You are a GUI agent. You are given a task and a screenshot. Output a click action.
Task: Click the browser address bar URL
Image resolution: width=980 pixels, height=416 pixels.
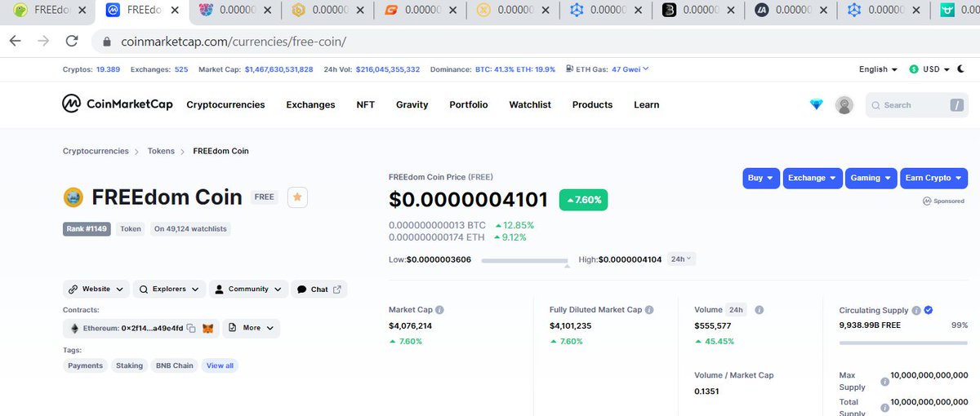point(234,42)
